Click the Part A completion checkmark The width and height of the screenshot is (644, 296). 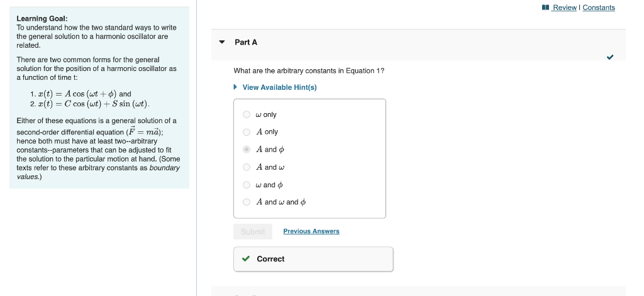[x=610, y=57]
